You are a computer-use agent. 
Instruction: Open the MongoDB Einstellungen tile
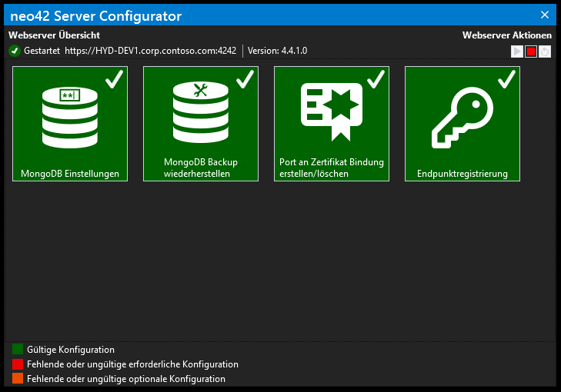pyautogui.click(x=70, y=124)
